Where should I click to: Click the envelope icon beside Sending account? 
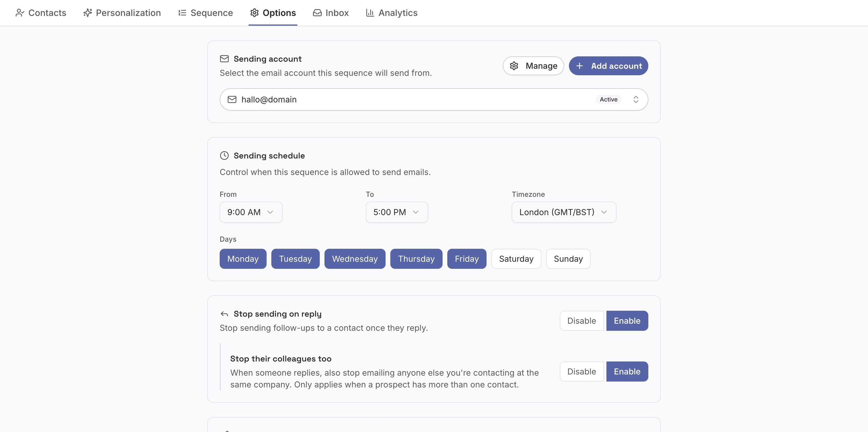(x=224, y=59)
